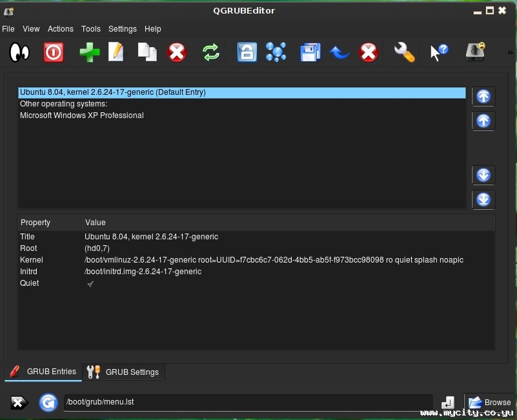Click the Quiet checkmark value
The height and width of the screenshot is (420, 517).
(90, 283)
